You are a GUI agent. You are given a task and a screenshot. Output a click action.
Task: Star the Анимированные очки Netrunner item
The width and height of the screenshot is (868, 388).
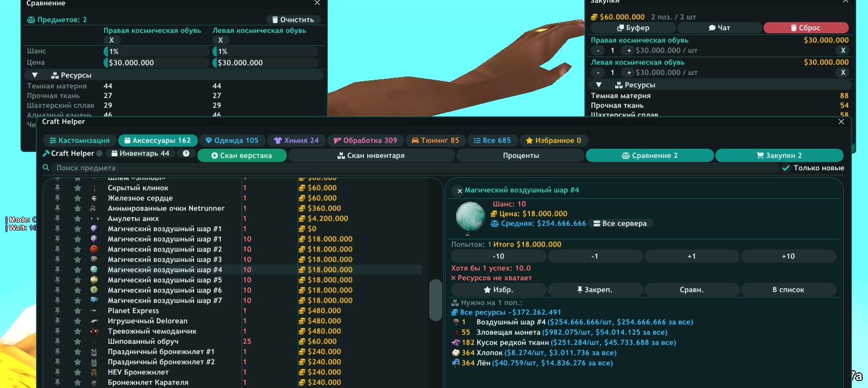click(78, 209)
